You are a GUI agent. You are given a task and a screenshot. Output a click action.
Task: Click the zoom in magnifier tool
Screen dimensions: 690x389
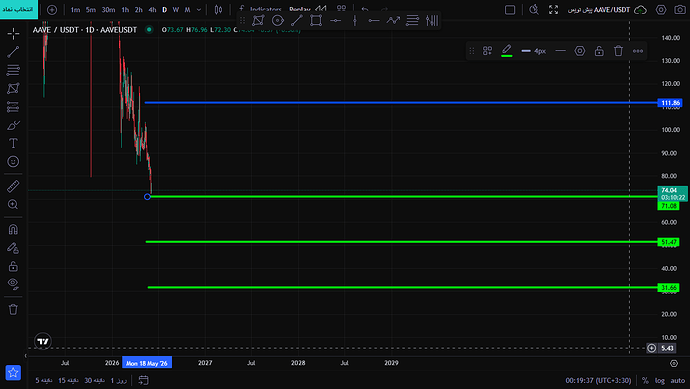(x=13, y=205)
